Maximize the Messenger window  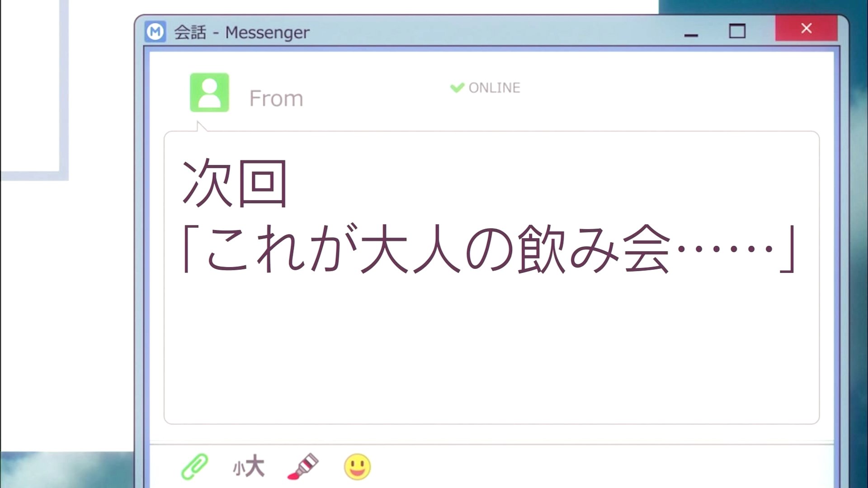pos(737,31)
